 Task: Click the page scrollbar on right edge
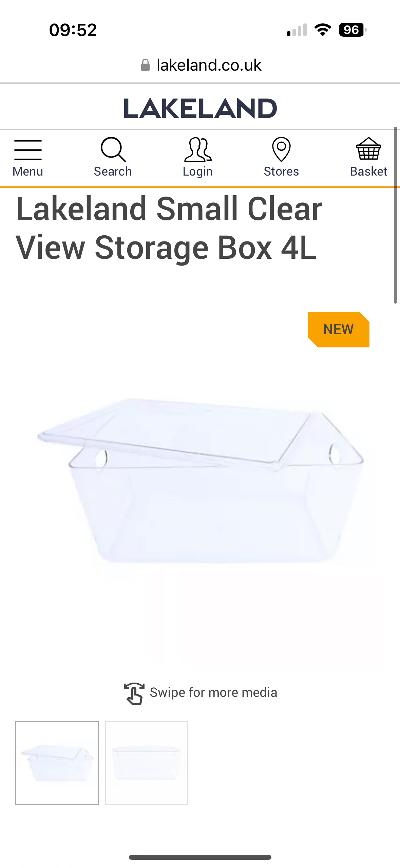tap(395, 215)
